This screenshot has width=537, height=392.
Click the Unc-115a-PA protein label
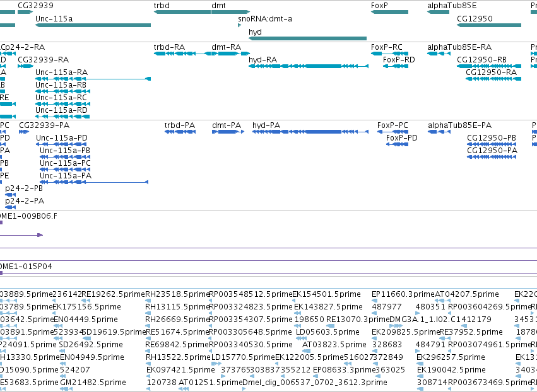coord(66,176)
